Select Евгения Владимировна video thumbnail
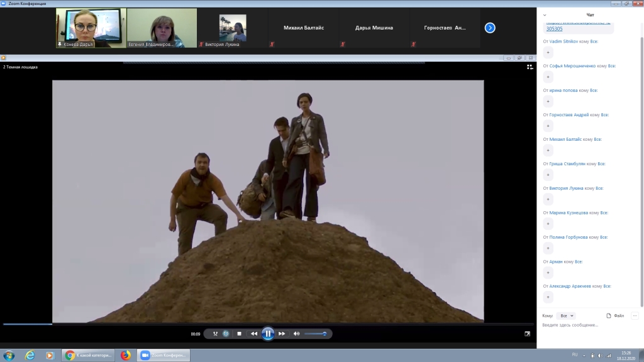Screen dimensions: 644x362 (162, 28)
